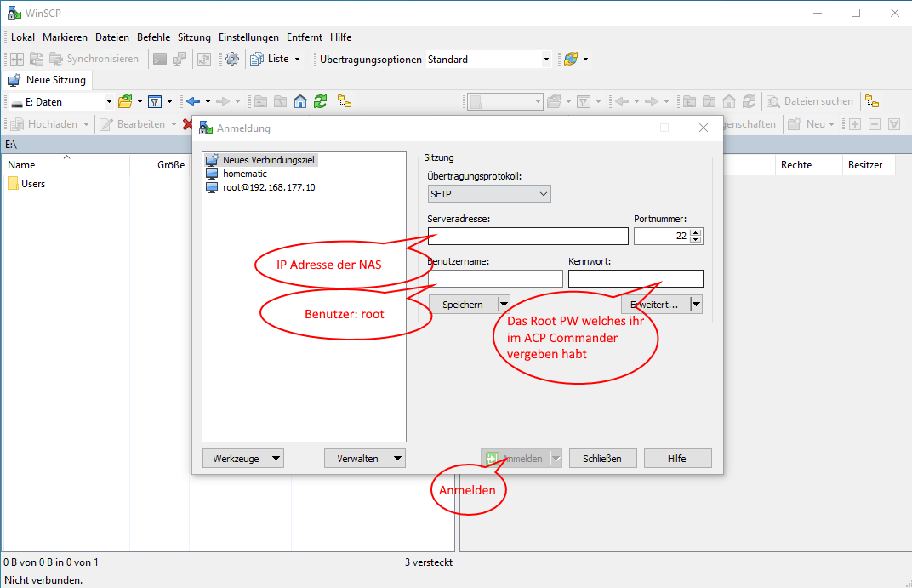Open the Werkzeuge dropdown button
Viewport: 912px width, 588px height.
tap(242, 459)
